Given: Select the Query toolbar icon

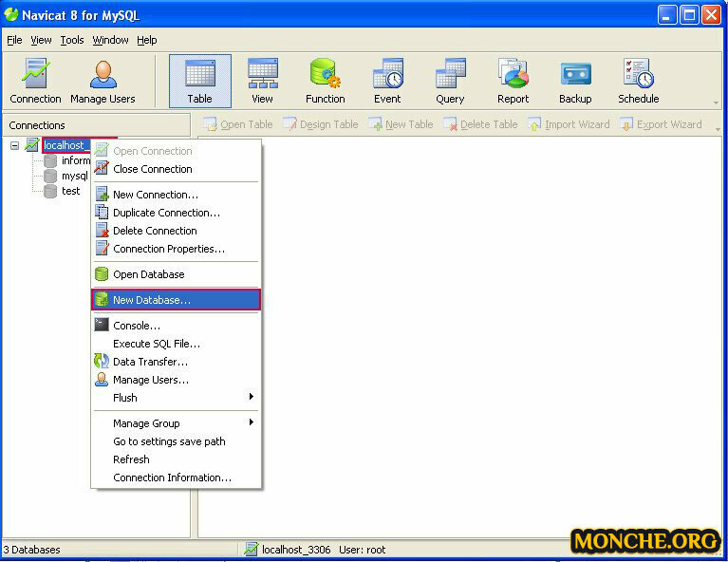Looking at the screenshot, I should point(450,81).
